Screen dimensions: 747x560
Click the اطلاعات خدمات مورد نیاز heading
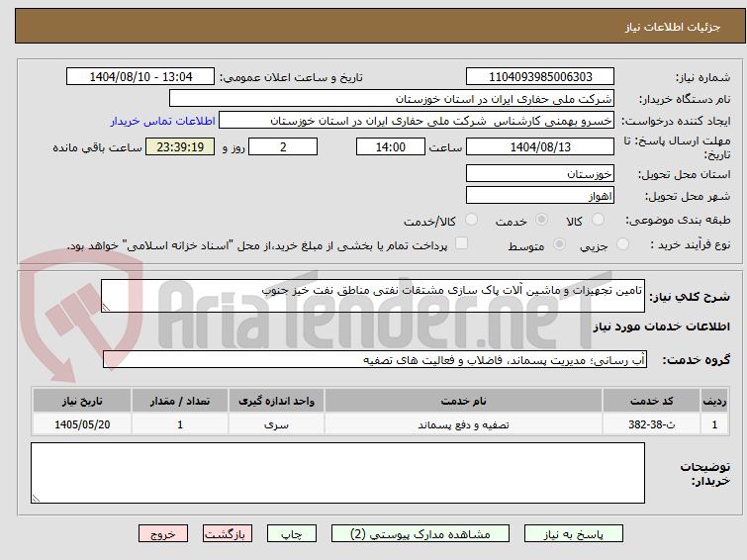click(661, 327)
